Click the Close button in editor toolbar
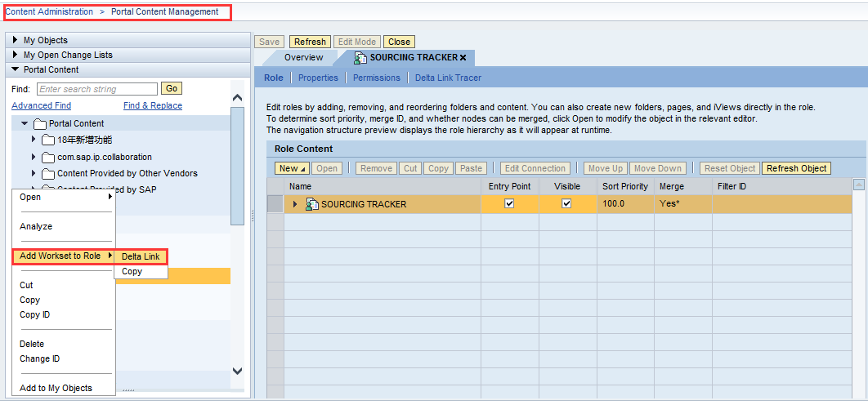868x405 pixels. click(x=399, y=42)
